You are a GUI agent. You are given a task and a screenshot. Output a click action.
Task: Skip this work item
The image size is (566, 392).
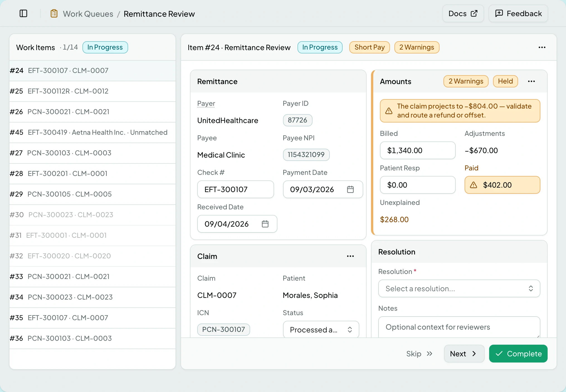419,354
